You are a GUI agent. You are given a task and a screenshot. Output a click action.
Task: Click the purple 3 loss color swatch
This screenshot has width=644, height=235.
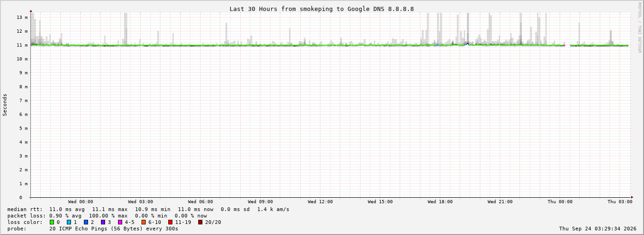coord(103,222)
